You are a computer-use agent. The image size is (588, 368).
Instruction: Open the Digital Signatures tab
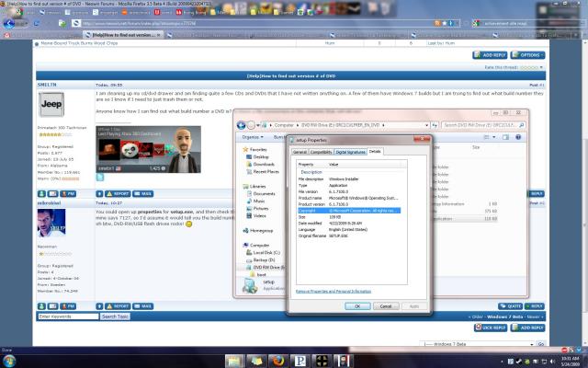coord(350,152)
